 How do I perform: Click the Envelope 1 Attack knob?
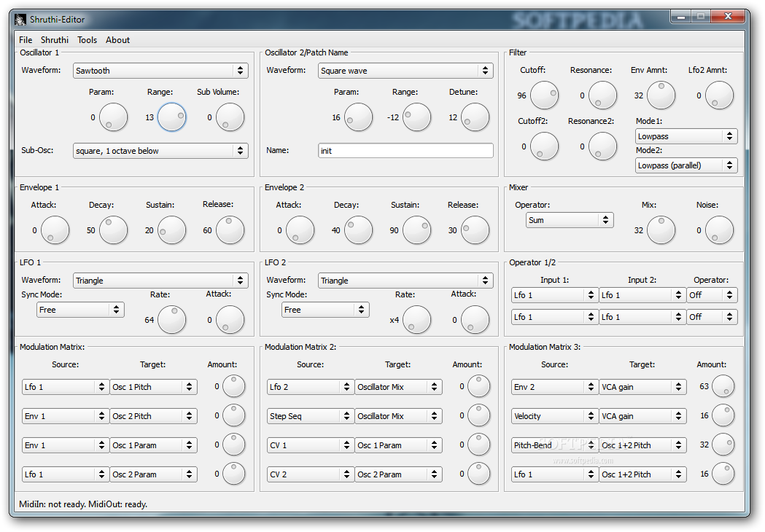pyautogui.click(x=55, y=230)
